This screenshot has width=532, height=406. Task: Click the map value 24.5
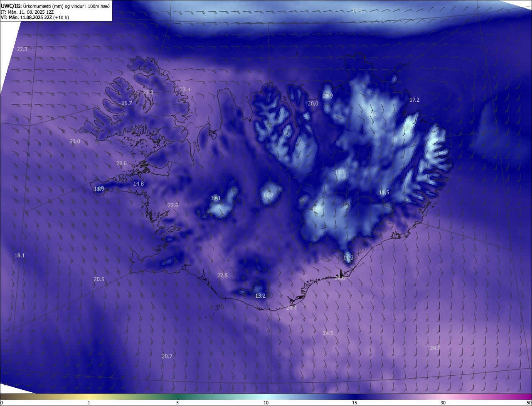click(328, 333)
